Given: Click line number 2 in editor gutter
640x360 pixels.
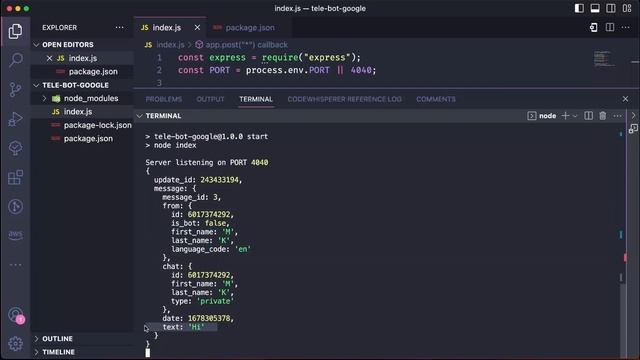Looking at the screenshot, I should point(159,70).
